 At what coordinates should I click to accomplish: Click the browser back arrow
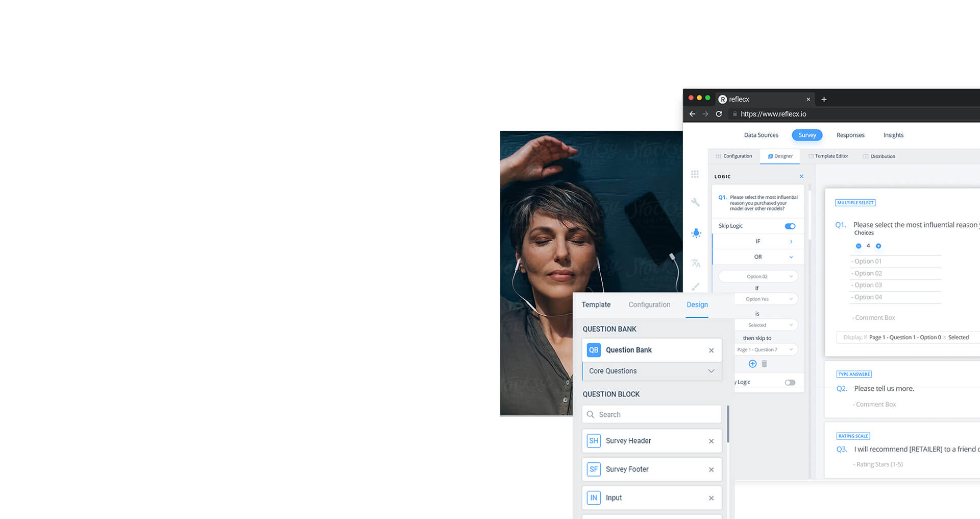[x=692, y=114]
